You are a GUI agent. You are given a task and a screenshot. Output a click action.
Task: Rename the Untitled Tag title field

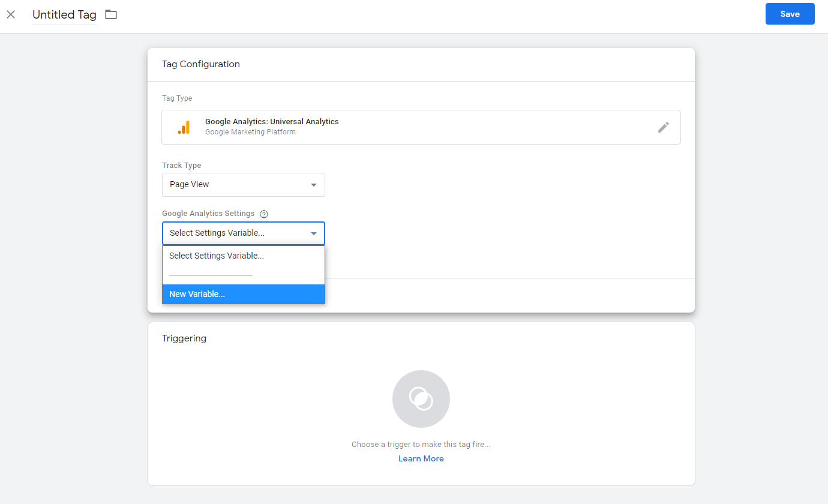tap(64, 15)
